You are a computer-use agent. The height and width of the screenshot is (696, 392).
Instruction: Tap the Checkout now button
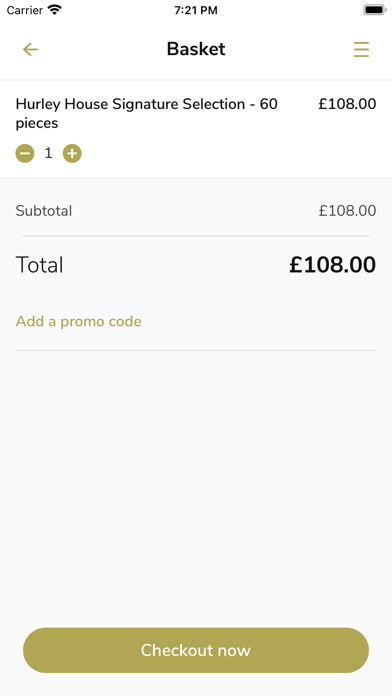(196, 650)
